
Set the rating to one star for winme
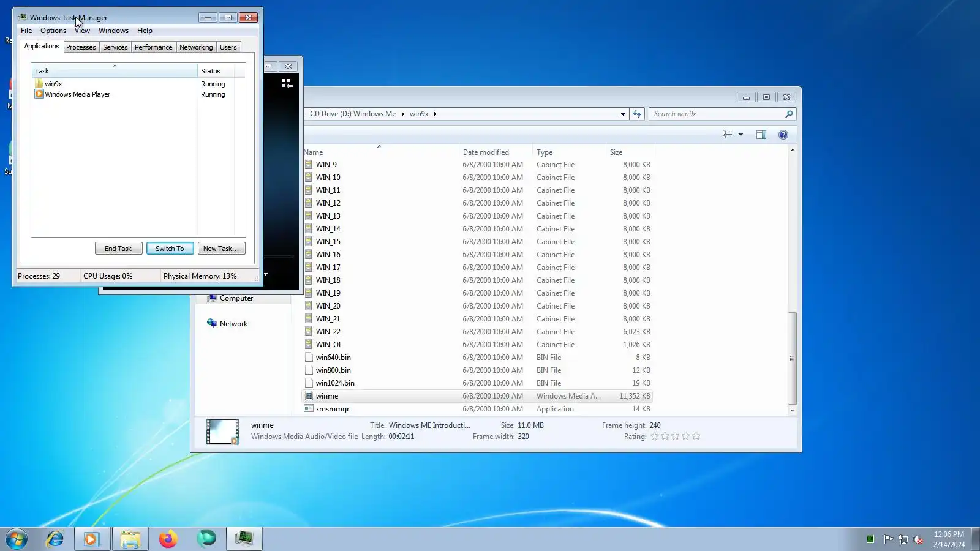coord(654,437)
